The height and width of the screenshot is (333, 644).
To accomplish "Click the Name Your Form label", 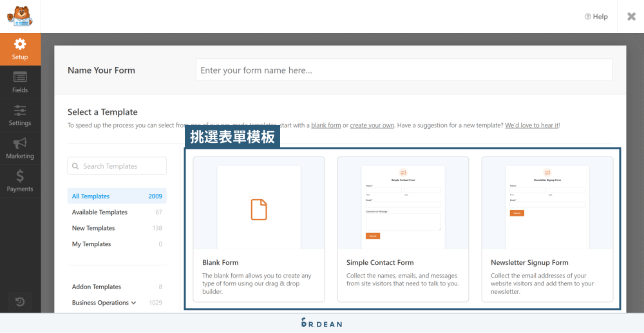I will pos(102,70).
